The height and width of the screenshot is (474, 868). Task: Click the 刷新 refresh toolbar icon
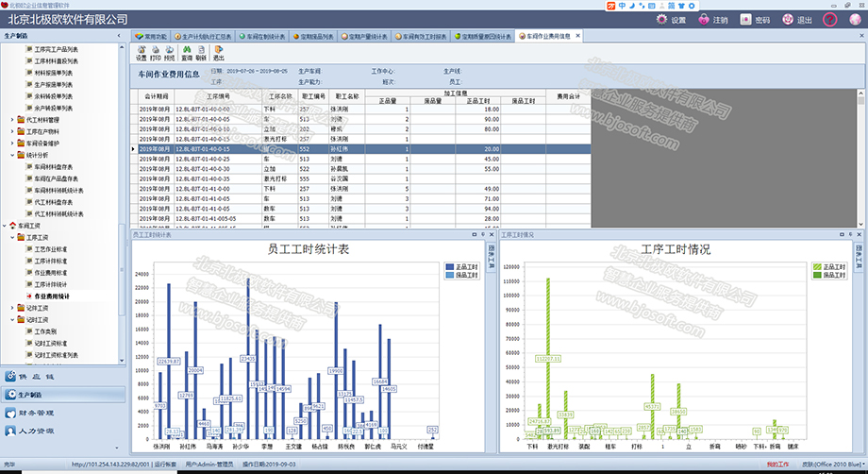pos(201,53)
